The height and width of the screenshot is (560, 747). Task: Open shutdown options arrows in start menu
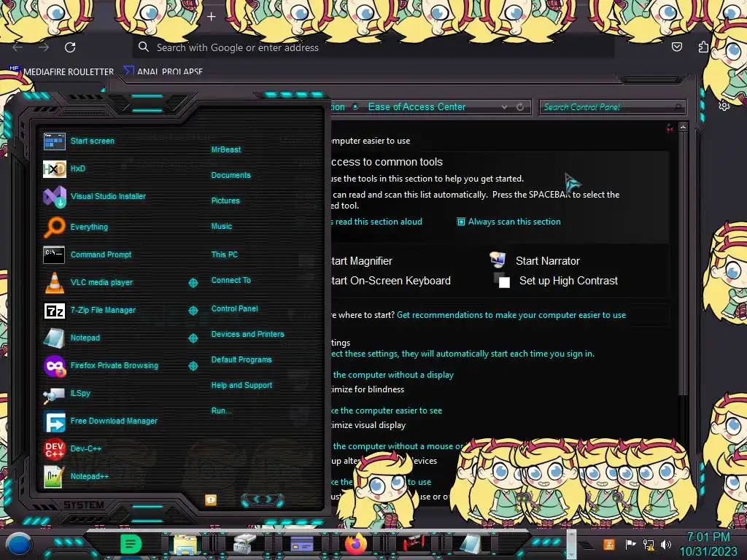263,499
